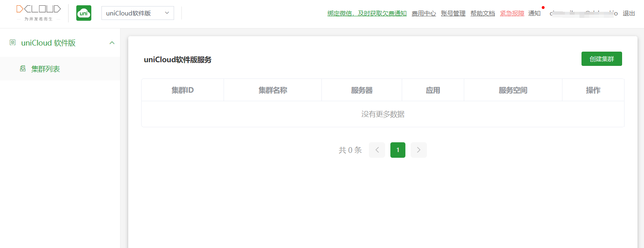Open 费用中心 link
This screenshot has width=644, height=248.
tap(424, 13)
